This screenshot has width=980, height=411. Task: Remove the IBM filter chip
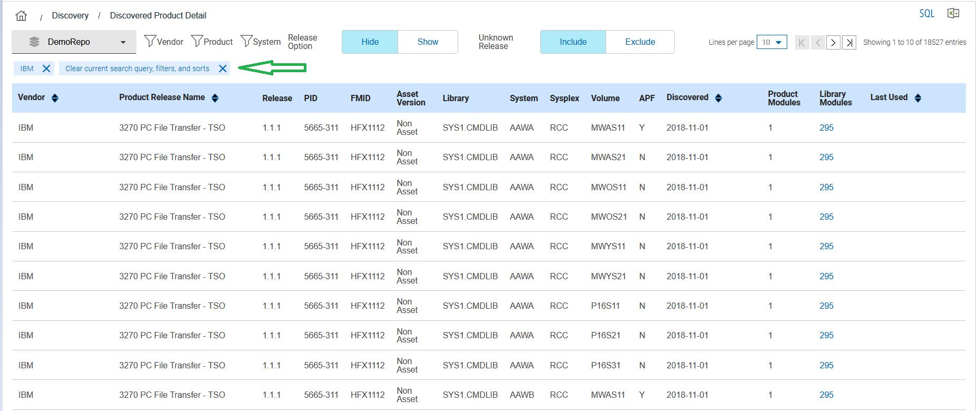click(x=46, y=68)
